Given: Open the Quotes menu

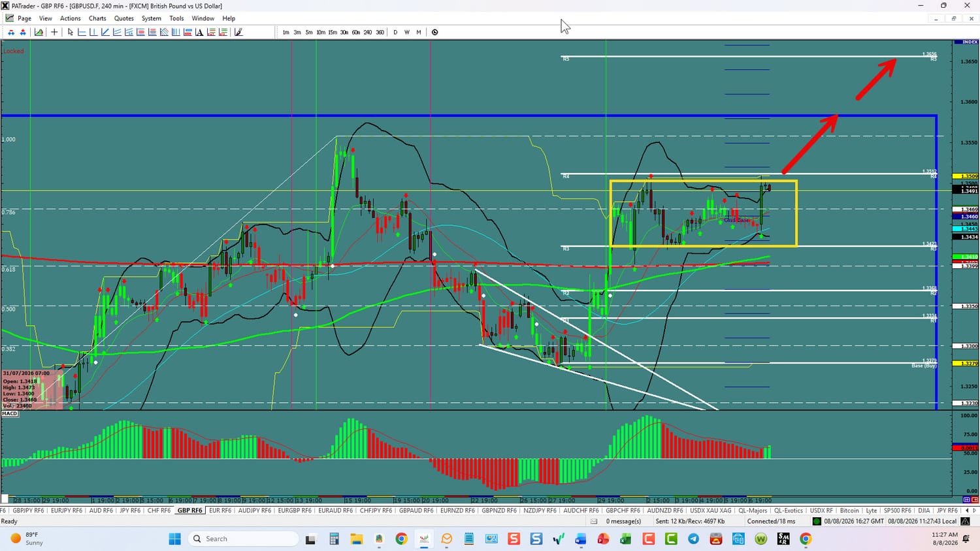Looking at the screenshot, I should tap(124, 18).
